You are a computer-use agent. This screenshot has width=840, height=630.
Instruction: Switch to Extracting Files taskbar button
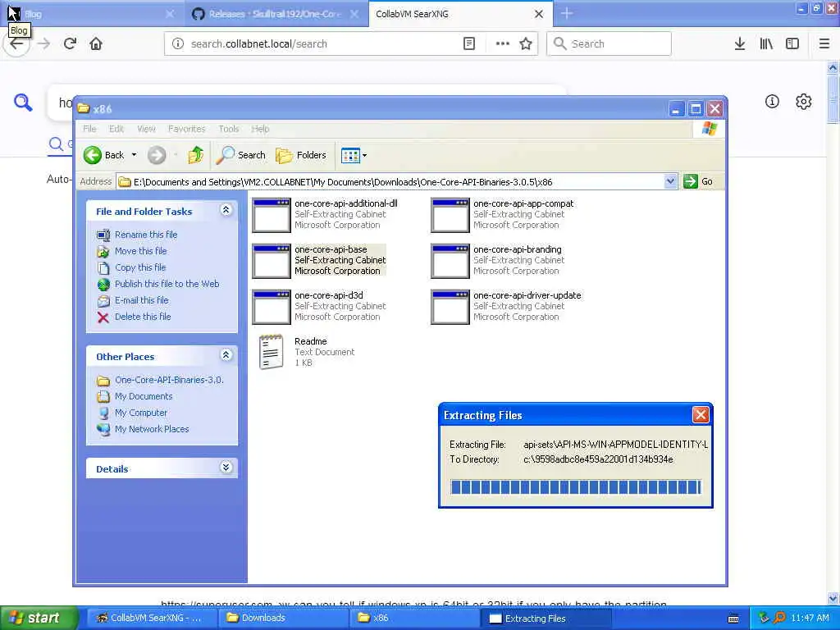pos(546,619)
